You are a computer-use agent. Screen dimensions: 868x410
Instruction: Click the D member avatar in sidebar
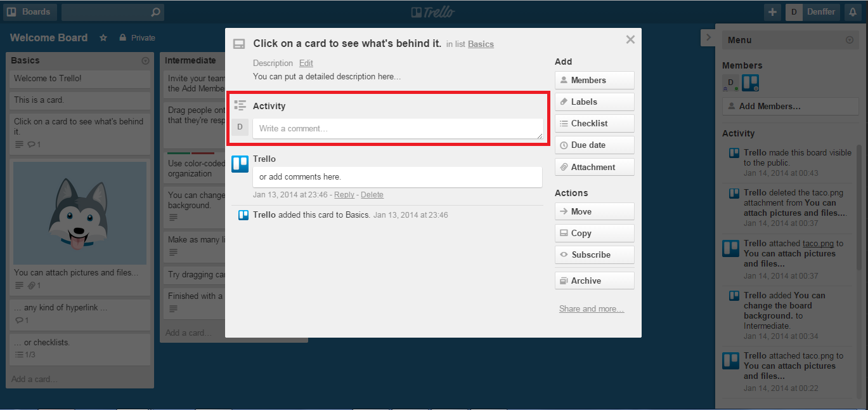[x=730, y=83]
